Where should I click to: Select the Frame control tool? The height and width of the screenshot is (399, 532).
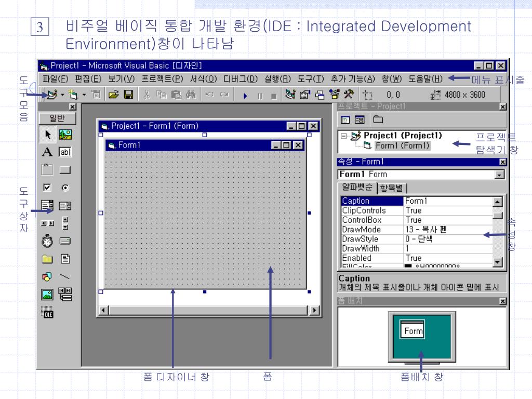[47, 170]
